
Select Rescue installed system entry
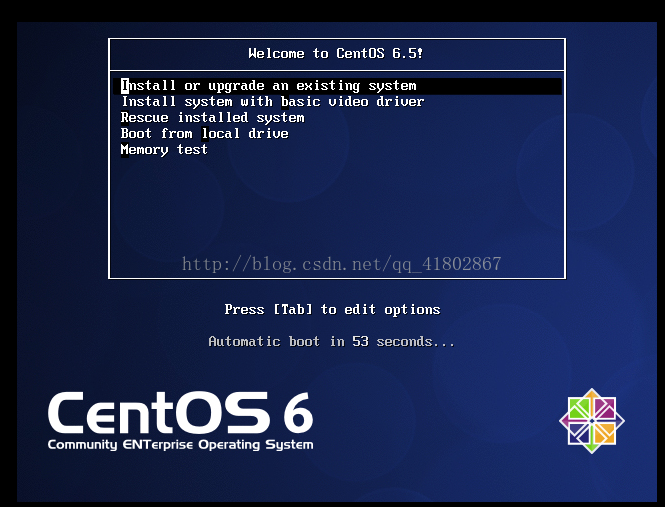pos(212,118)
